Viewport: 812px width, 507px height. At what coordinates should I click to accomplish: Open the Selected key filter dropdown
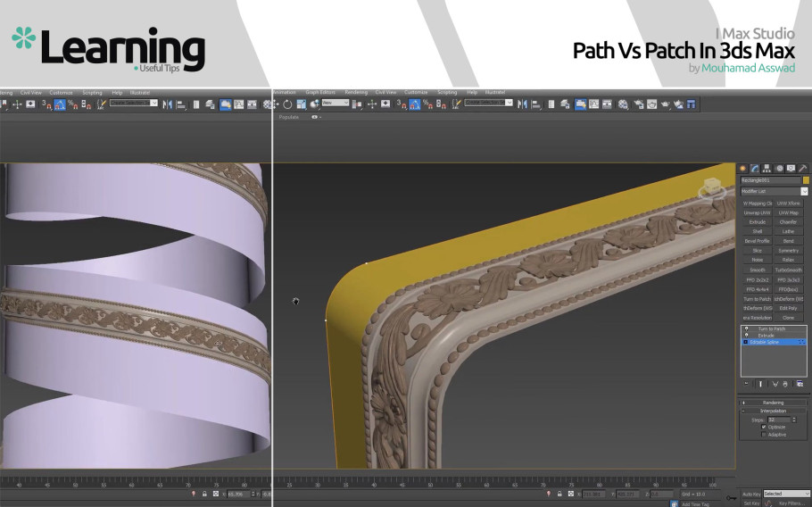pyautogui.click(x=786, y=494)
